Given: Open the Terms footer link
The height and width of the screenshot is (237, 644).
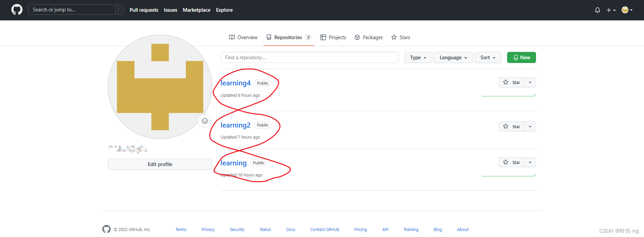Looking at the screenshot, I should [x=181, y=230].
